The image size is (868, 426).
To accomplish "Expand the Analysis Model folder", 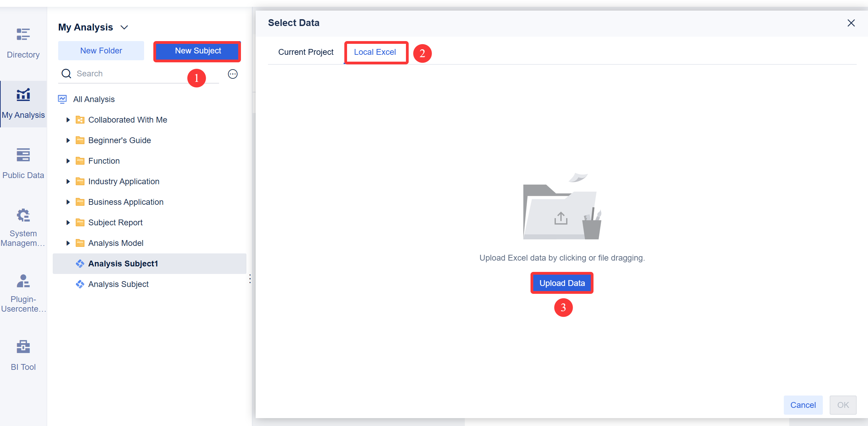I will [68, 243].
